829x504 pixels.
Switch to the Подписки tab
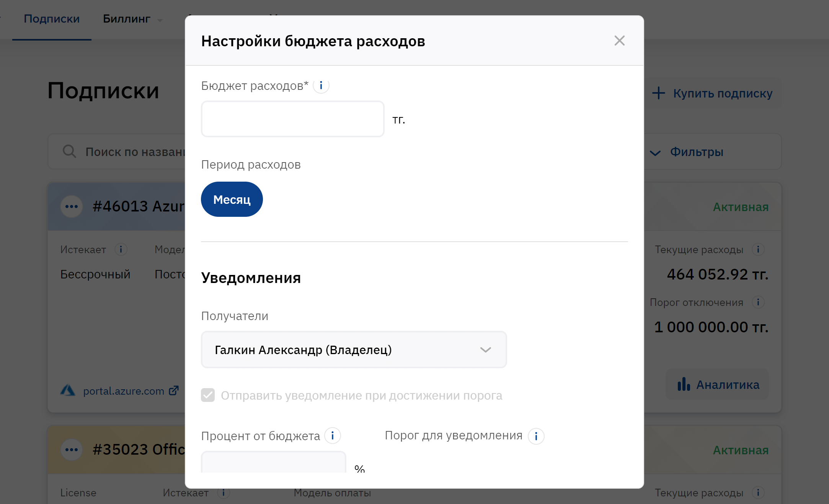(x=52, y=19)
